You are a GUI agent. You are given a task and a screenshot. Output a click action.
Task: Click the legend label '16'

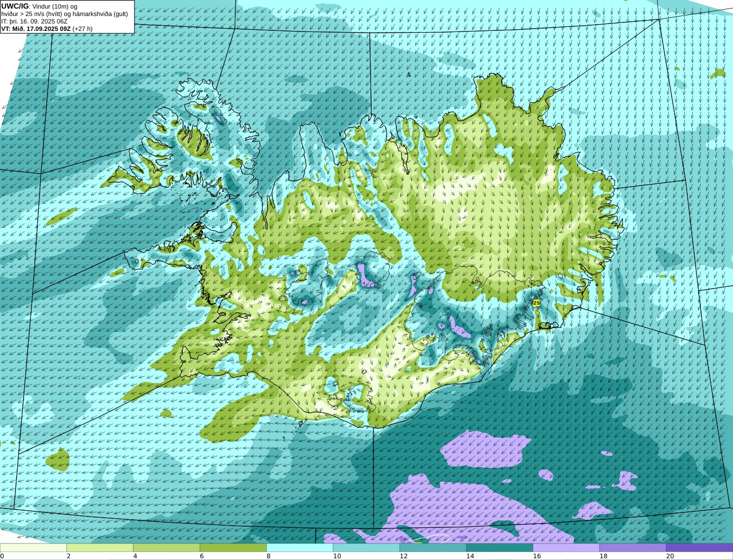(x=537, y=556)
